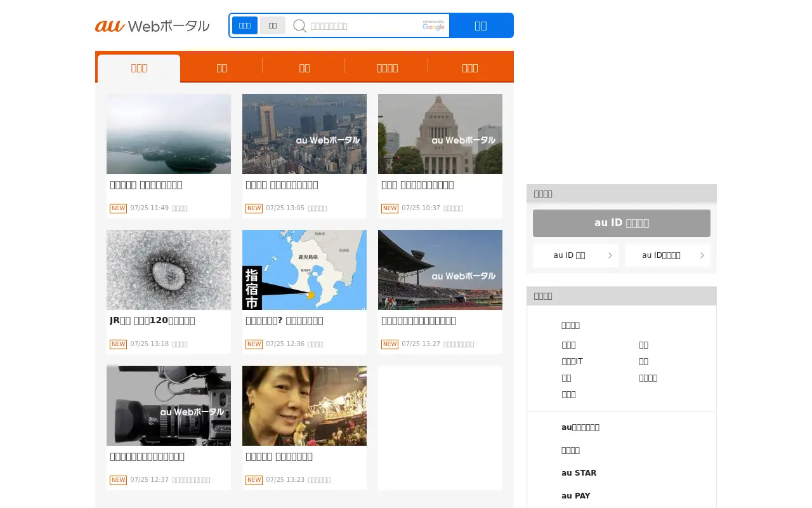The width and height of the screenshot is (812, 508).
Task: Click the "07/25 13:23" timestamp
Action: [x=285, y=479]
